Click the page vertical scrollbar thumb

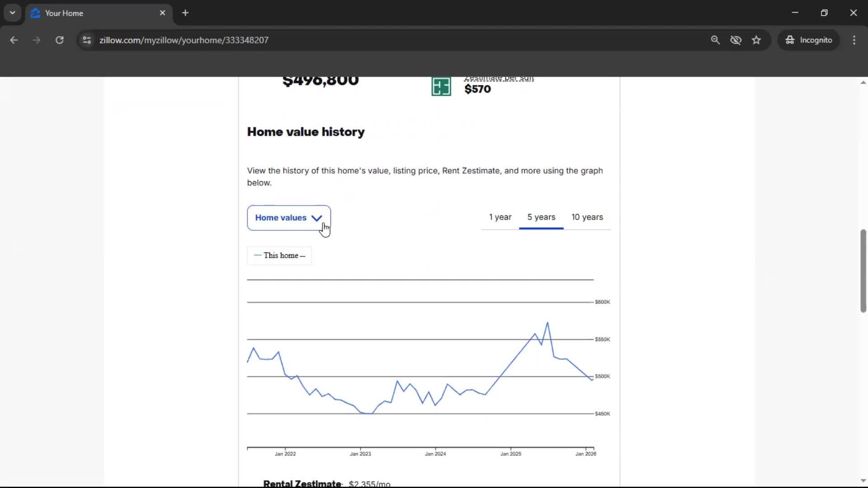point(863,271)
